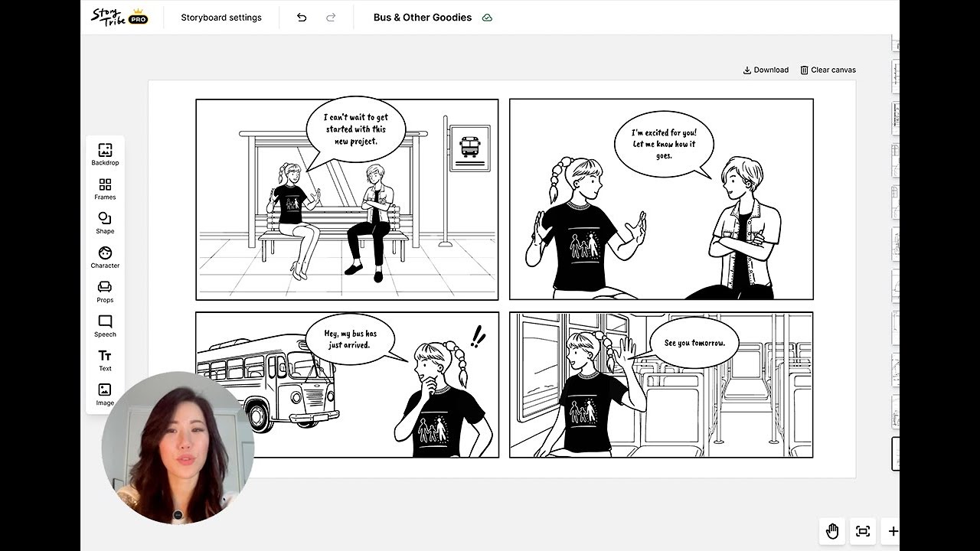980x551 pixels.
Task: Open the Character library
Action: tap(105, 257)
